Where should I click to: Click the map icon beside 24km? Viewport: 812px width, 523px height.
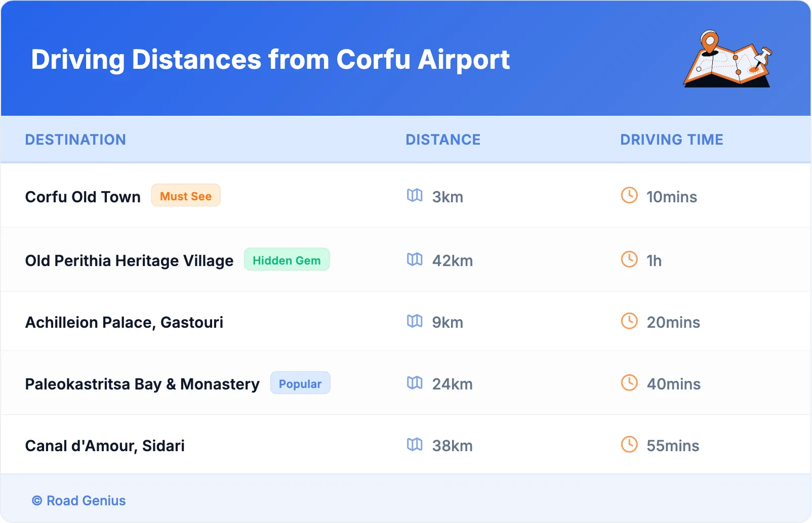pyautogui.click(x=415, y=383)
